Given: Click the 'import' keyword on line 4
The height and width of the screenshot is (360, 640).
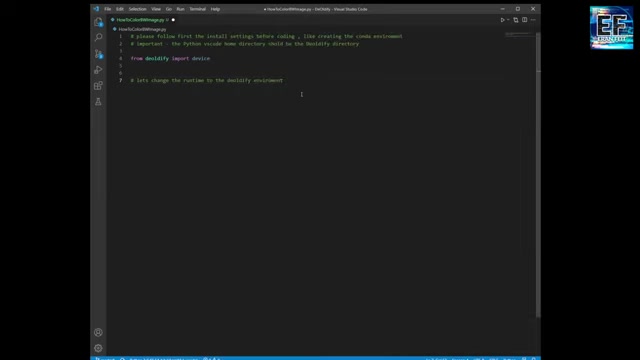Looking at the screenshot, I should (x=180, y=58).
